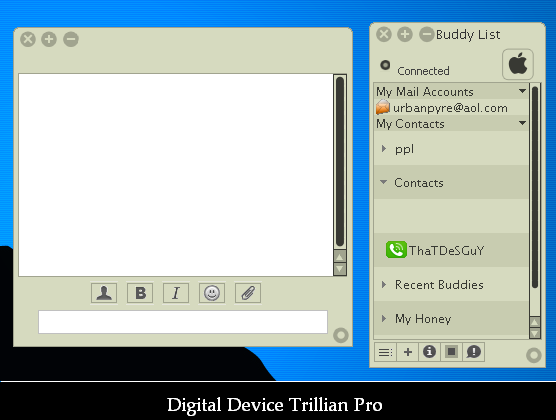
Task: Click the plus add buddy icon
Action: click(x=408, y=352)
